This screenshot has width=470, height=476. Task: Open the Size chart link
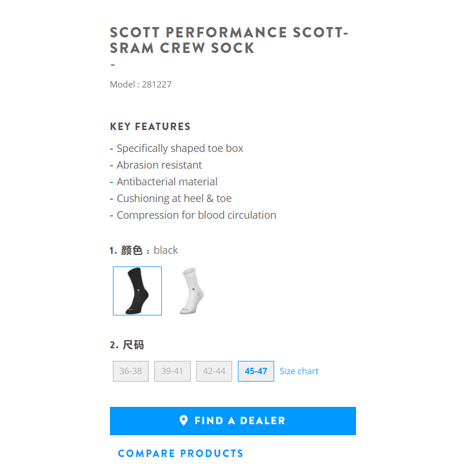pyautogui.click(x=299, y=371)
